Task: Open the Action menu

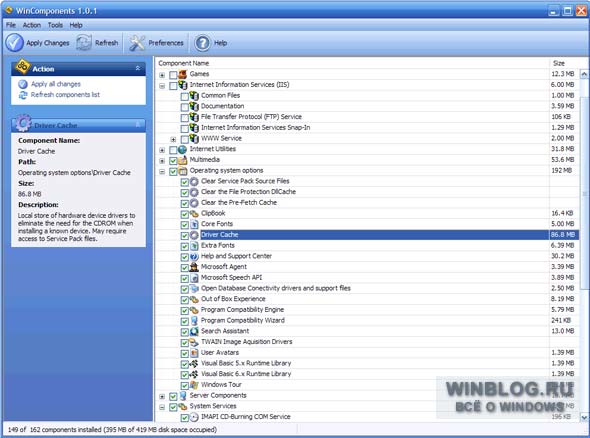Action: coord(32,25)
